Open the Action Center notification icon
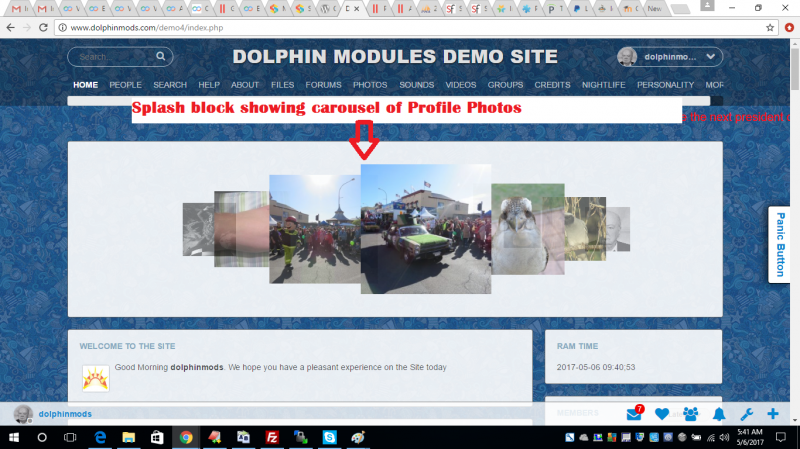Image resolution: width=800 pixels, height=449 pixels. tap(781, 437)
